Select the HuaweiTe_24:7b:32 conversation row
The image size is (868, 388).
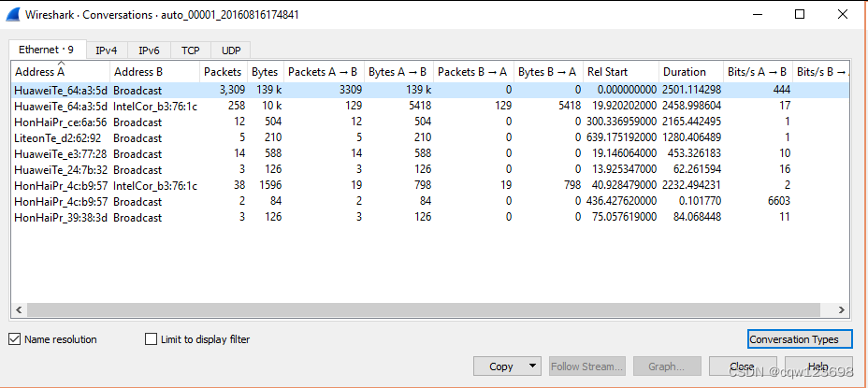(x=430, y=169)
